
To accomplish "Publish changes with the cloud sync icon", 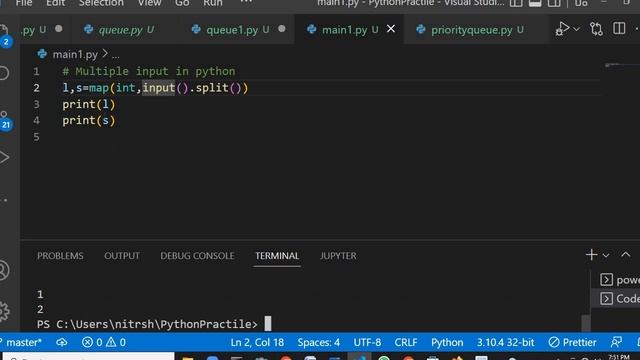I will click(62, 342).
